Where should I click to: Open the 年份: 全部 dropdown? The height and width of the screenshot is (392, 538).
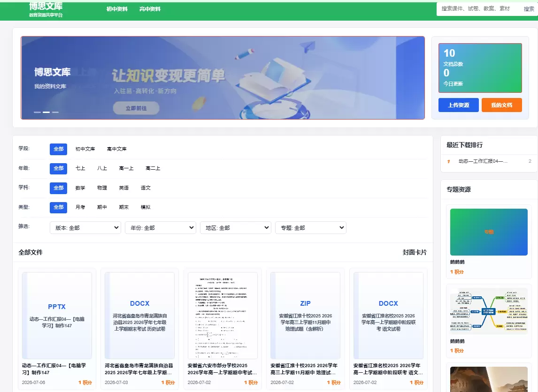click(x=161, y=228)
